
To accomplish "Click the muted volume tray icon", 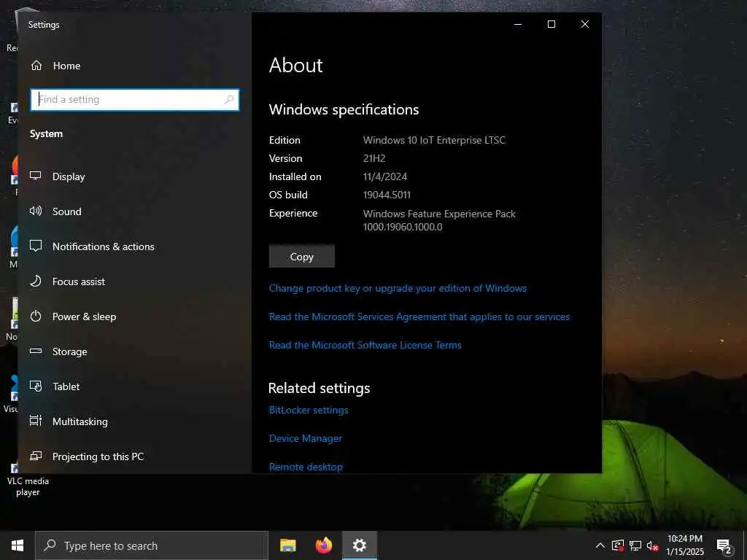I will (x=653, y=545).
